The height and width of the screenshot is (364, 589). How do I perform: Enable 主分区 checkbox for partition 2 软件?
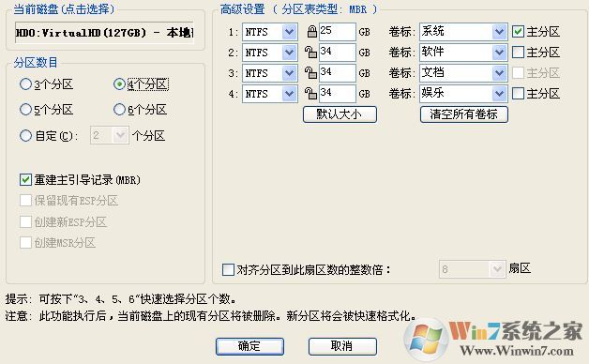[518, 53]
